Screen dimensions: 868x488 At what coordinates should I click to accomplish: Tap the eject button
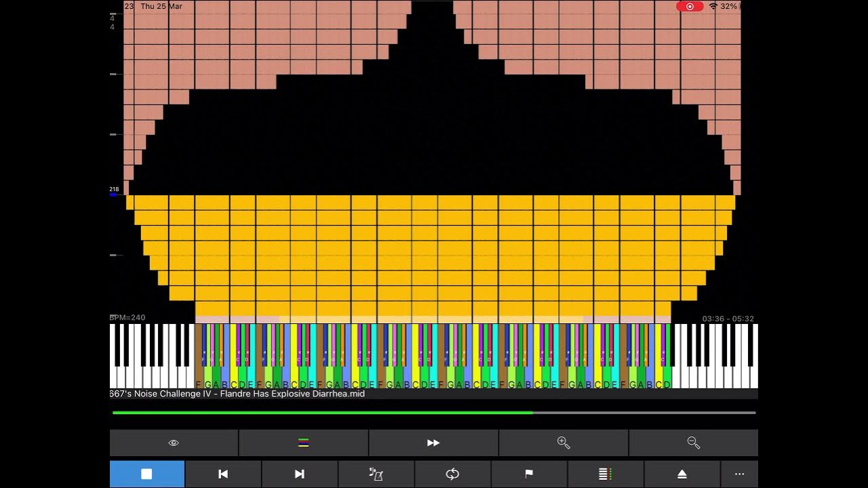[x=682, y=474]
